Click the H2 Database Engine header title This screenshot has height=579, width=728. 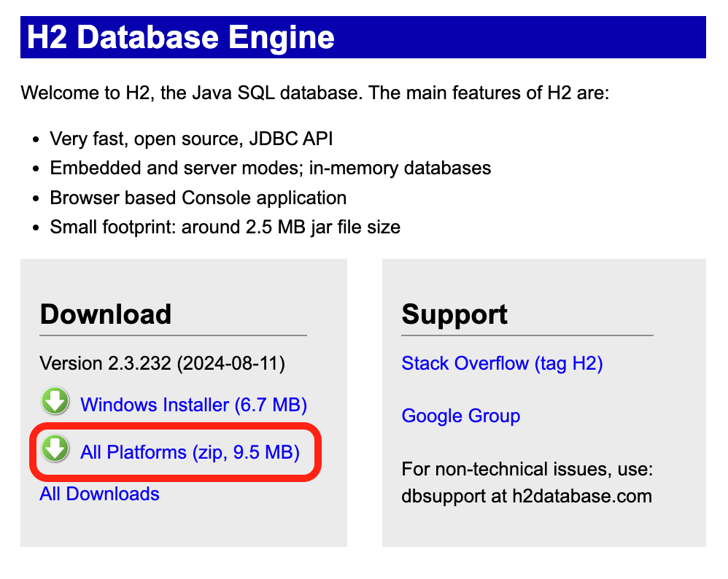(x=181, y=37)
